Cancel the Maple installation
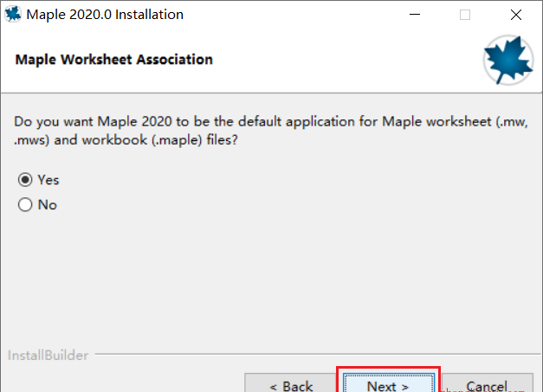 pyautogui.click(x=487, y=383)
